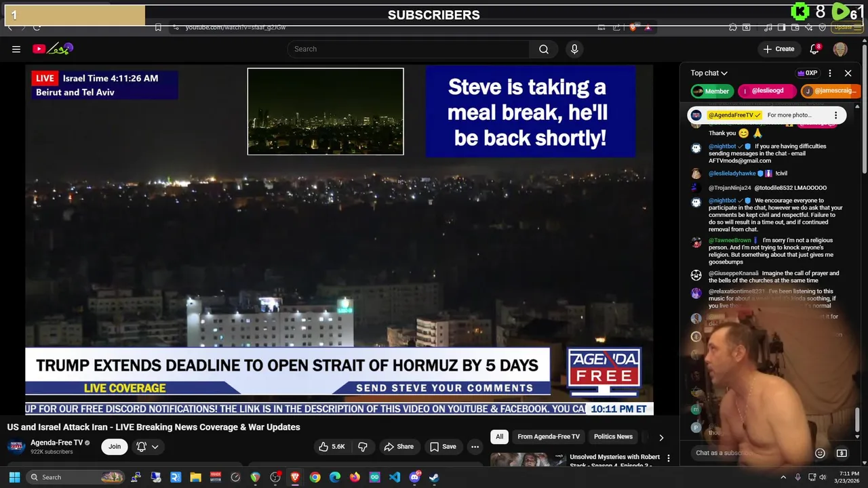The height and width of the screenshot is (488, 868).
Task: Open the notifications bell
Action: [x=815, y=49]
